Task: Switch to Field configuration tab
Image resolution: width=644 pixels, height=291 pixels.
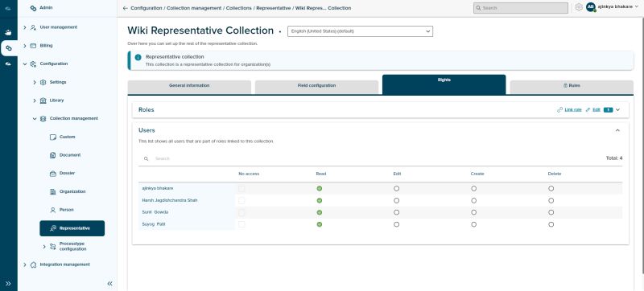Action: 316,87
